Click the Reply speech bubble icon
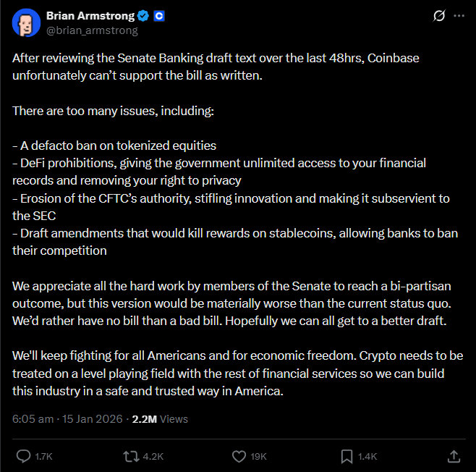Viewport: 476px width, 472px height. coord(23,456)
